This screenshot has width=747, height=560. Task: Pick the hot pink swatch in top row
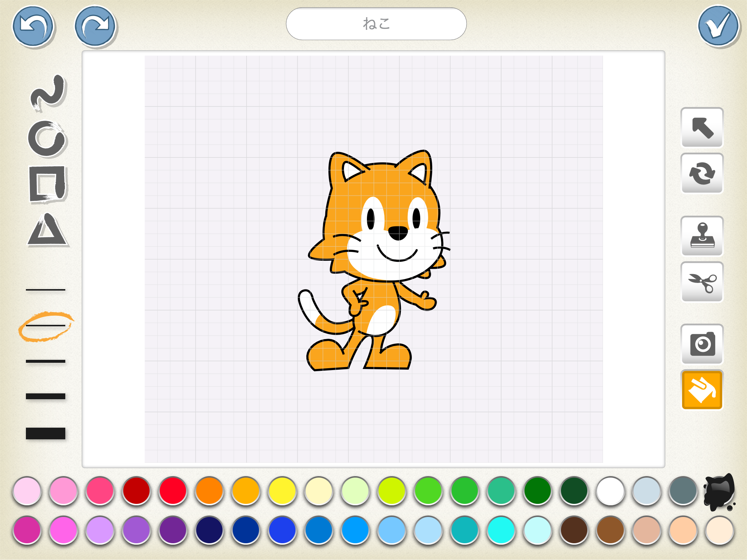pyautogui.click(x=100, y=491)
